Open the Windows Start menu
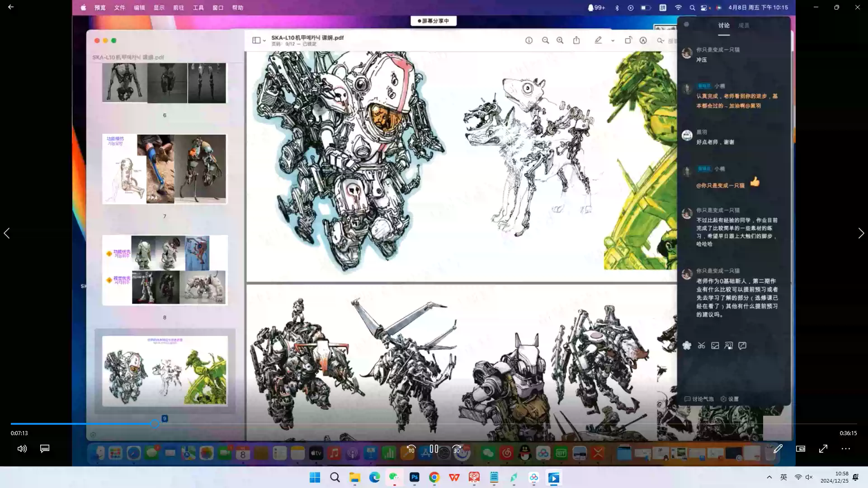 315,478
